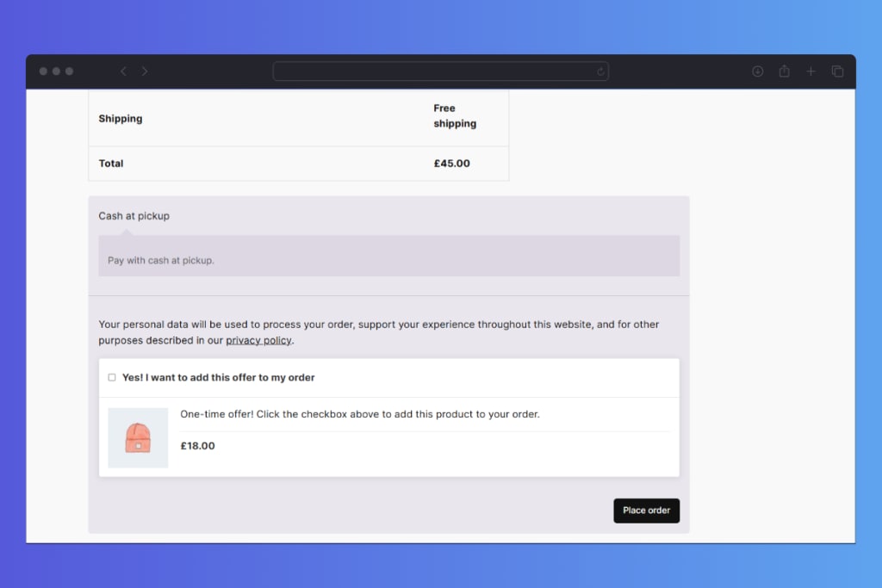882x588 pixels.
Task: Click the £45.00 total amount
Action: coord(451,164)
